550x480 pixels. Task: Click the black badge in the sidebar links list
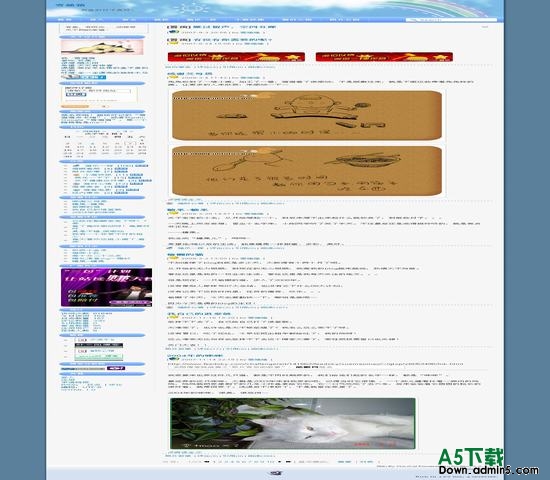click(x=99, y=345)
